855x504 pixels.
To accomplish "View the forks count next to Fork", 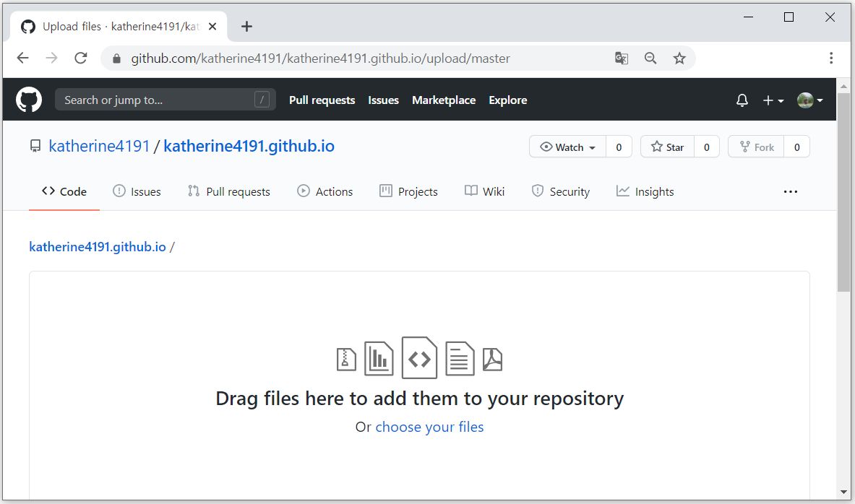I will pos(796,147).
